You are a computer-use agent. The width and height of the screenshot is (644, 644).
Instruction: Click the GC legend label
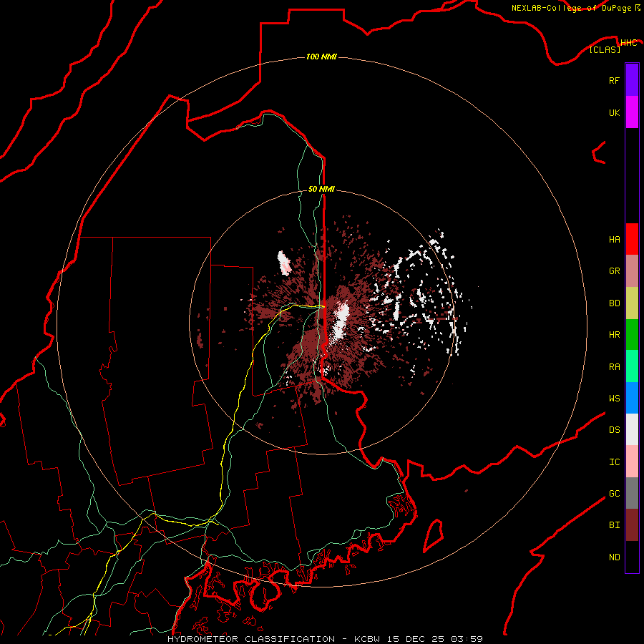(x=614, y=494)
